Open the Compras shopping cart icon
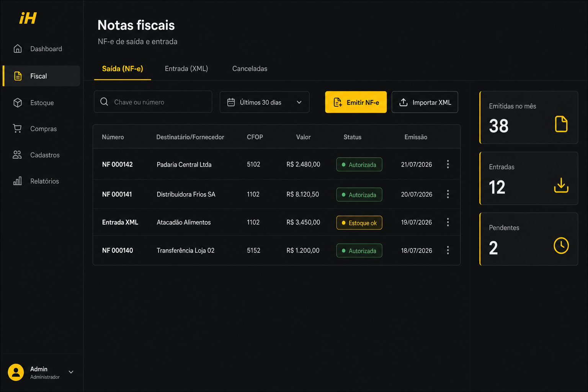 tap(18, 129)
